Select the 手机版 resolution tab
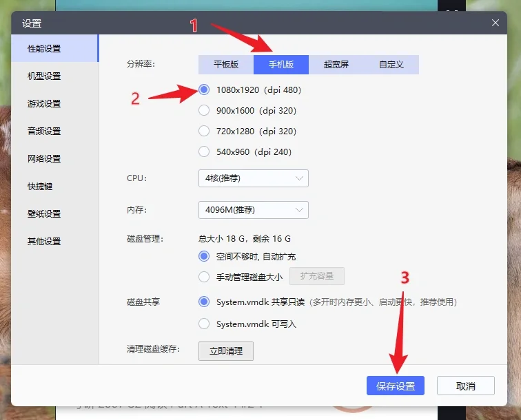The image size is (521, 420). [x=281, y=65]
